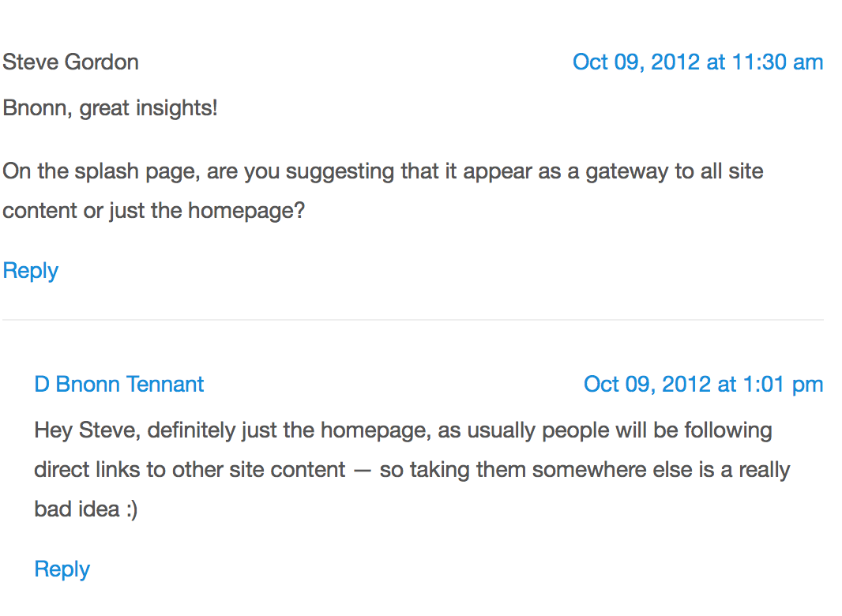Click "Hey Steve" starting Bnonn's reply
Screen dimensions: 842x616
pyautogui.click(x=85, y=430)
